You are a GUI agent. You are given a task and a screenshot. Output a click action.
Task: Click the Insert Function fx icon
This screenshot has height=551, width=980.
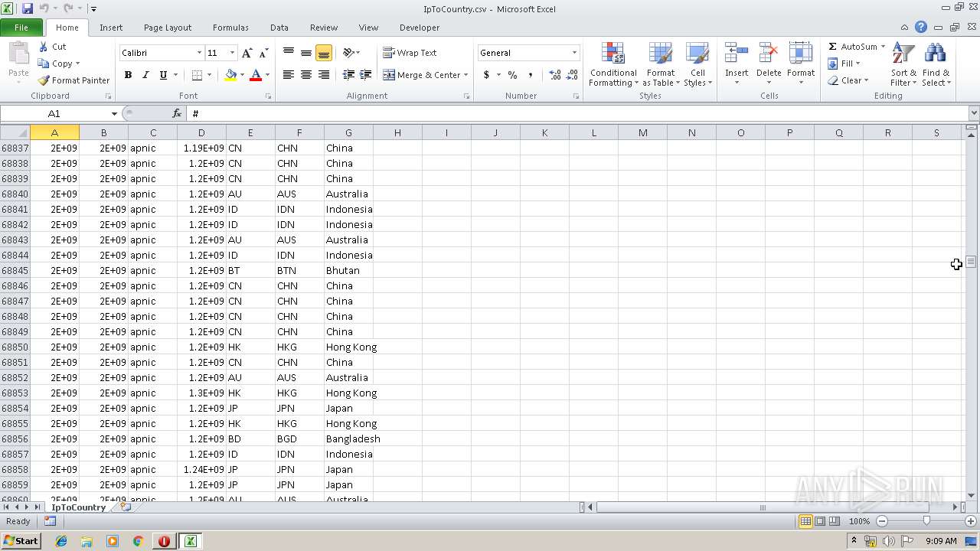tap(177, 113)
